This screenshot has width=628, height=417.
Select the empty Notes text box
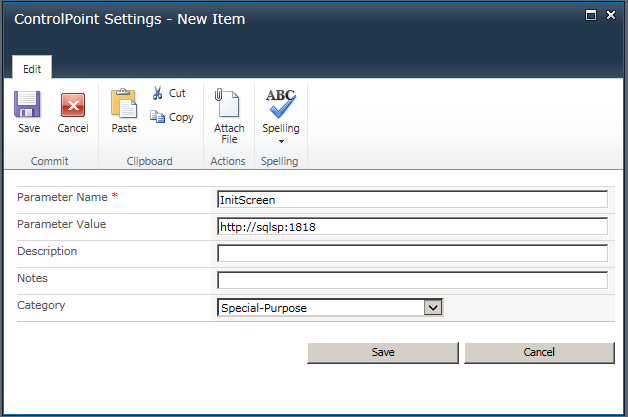tap(412, 281)
